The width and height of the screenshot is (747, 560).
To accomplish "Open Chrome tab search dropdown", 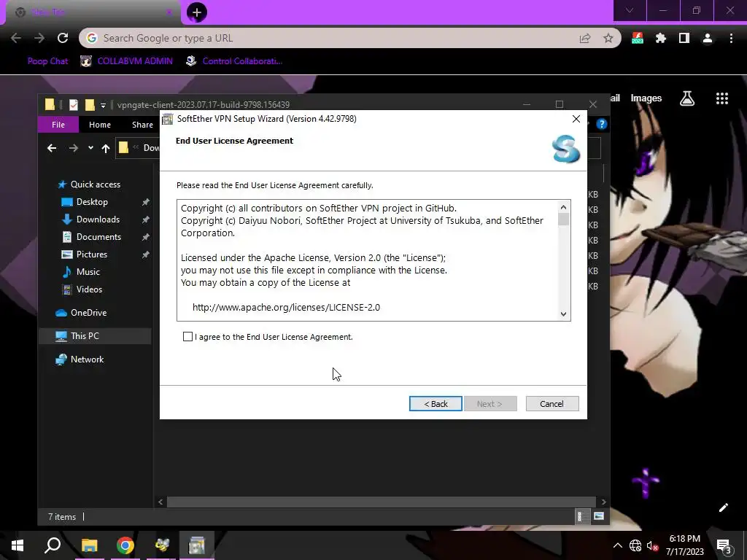I will 630,10.
